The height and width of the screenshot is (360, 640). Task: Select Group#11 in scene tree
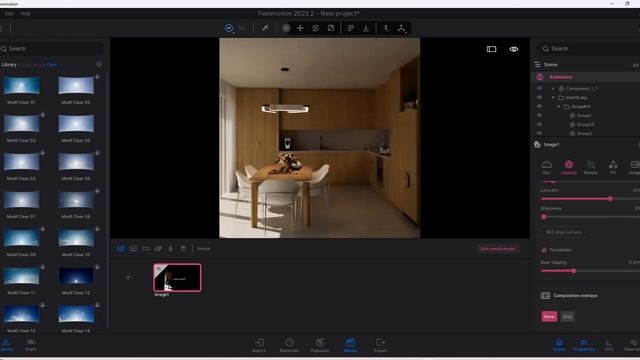(x=581, y=107)
